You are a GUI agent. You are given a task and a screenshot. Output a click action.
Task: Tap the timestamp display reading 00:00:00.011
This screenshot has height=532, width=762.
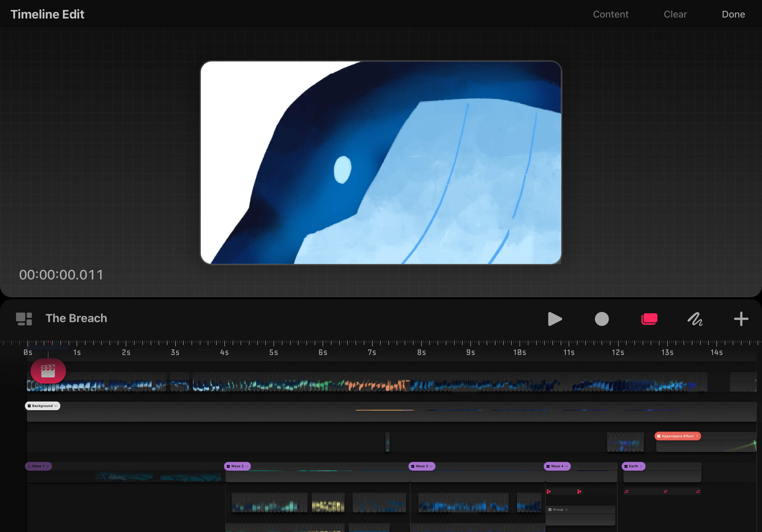(62, 275)
